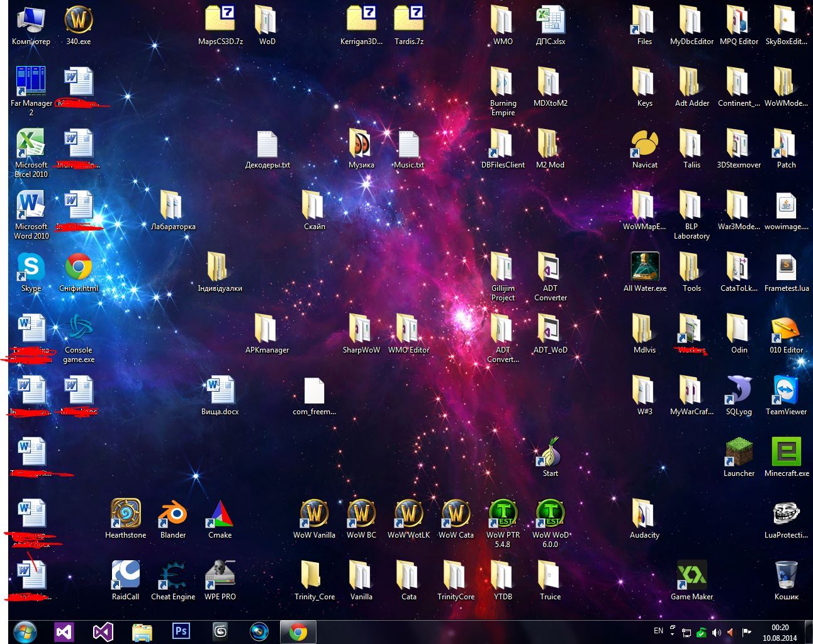Click the Chrome button in the taskbar
This screenshot has width=813, height=644.
click(x=298, y=631)
